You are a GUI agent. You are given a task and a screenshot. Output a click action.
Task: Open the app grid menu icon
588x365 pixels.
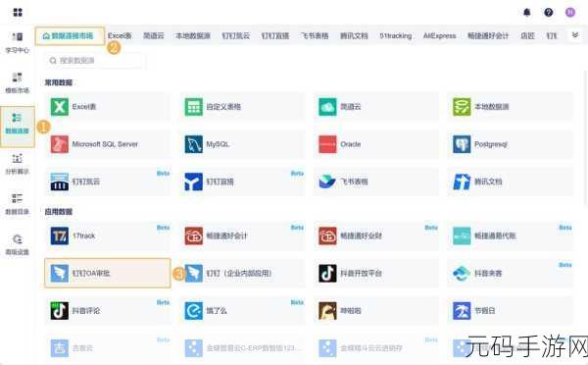coord(18,12)
